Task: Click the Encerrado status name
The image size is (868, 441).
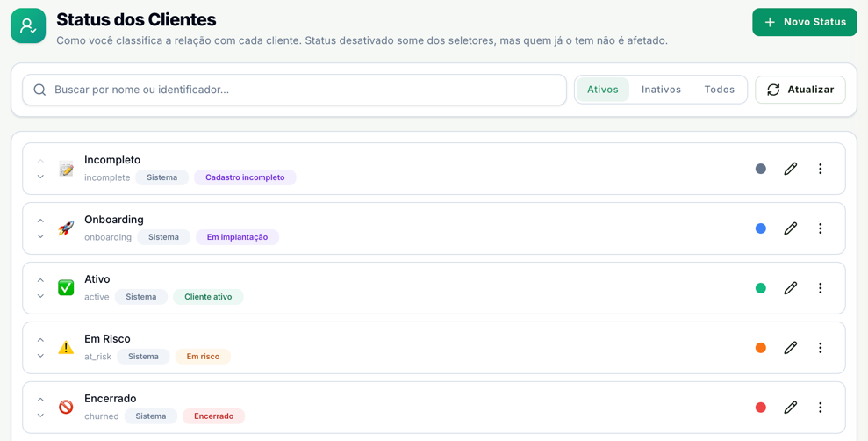Action: [x=111, y=399]
